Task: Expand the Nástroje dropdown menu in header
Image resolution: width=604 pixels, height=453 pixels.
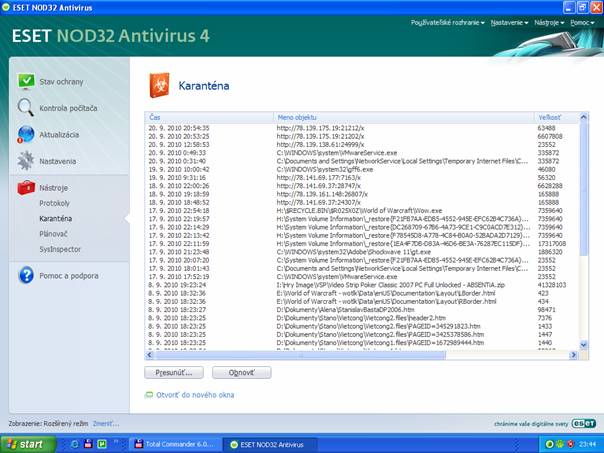Action: click(x=549, y=23)
